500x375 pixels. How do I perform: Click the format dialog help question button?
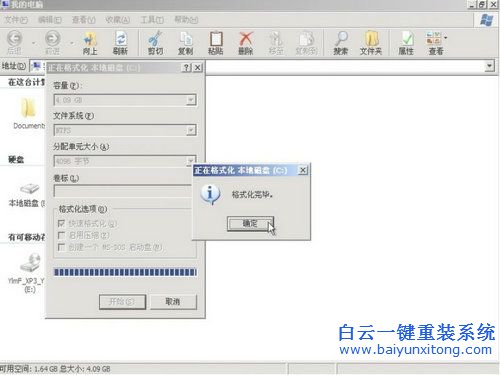pos(187,68)
